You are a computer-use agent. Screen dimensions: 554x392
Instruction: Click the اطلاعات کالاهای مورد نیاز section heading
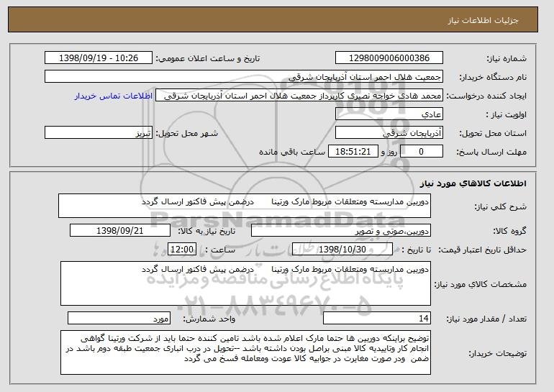point(473,183)
